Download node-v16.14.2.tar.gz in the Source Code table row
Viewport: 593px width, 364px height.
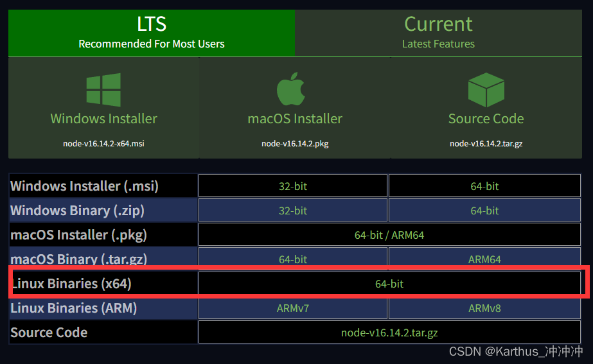(x=389, y=333)
